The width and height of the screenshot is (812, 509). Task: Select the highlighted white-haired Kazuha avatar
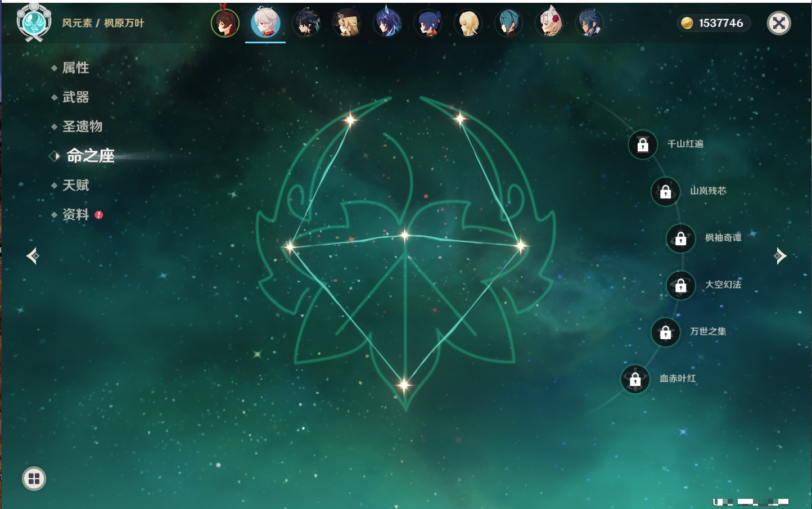[x=265, y=23]
